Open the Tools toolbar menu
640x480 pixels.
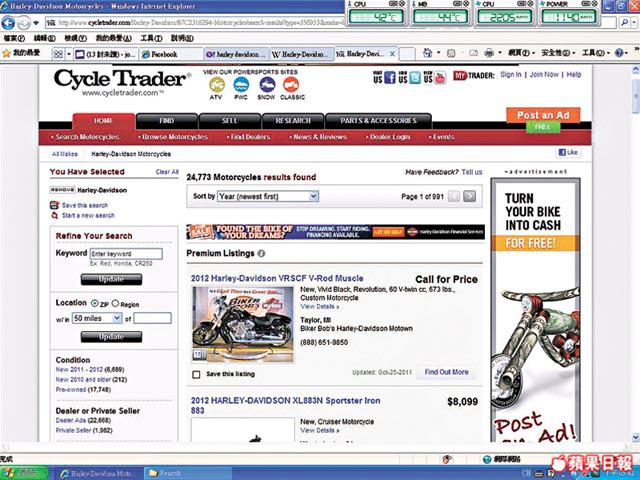(596, 53)
